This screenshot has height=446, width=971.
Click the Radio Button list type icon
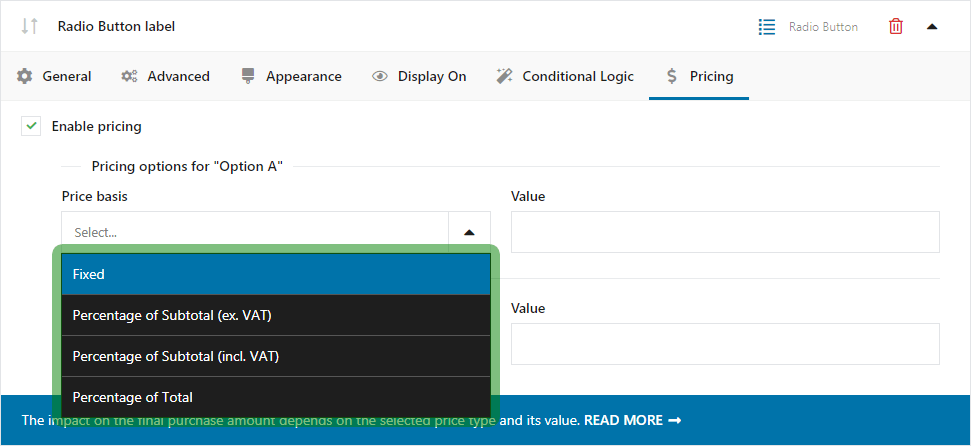[x=767, y=27]
